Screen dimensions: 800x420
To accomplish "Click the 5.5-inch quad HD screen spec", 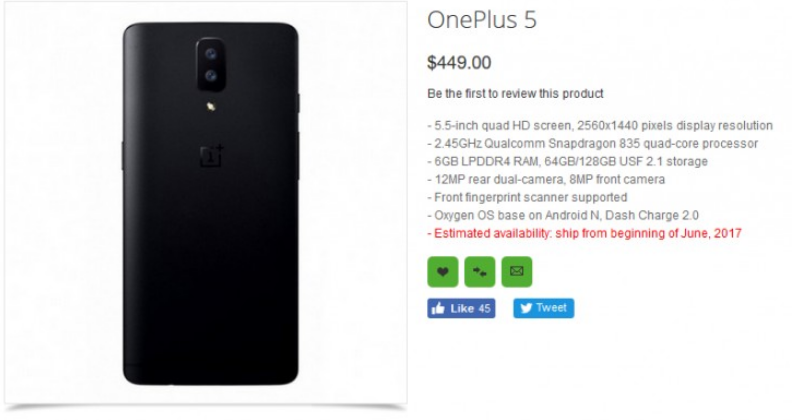I will 600,126.
